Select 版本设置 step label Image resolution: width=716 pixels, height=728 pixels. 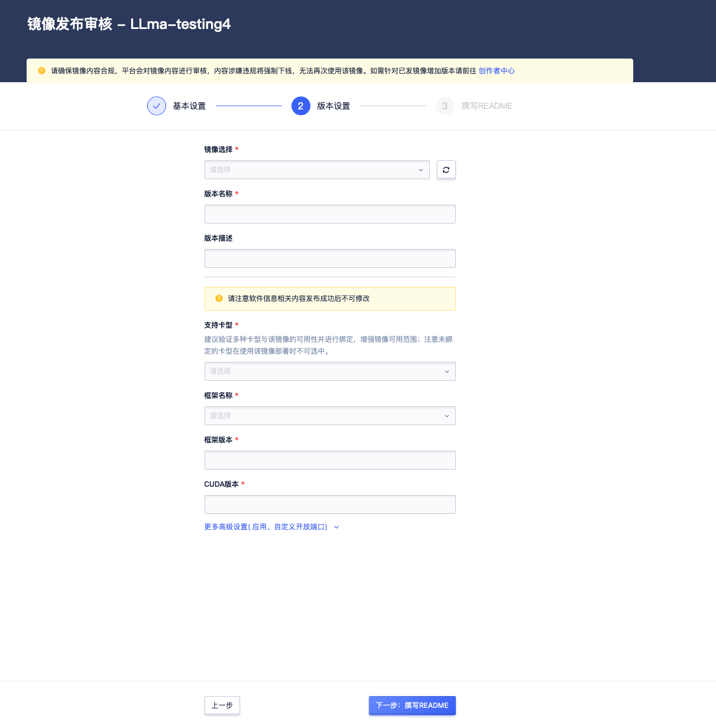333,106
